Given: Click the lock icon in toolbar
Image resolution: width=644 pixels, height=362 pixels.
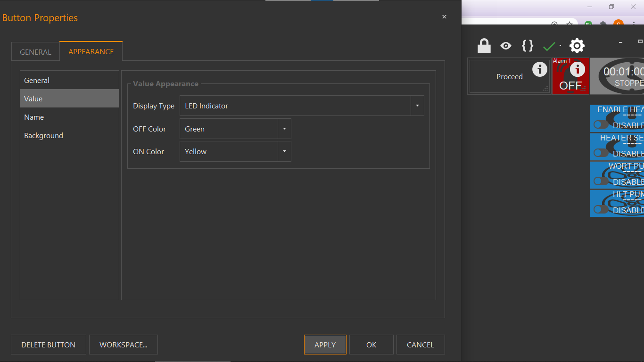Looking at the screenshot, I should pos(484,46).
